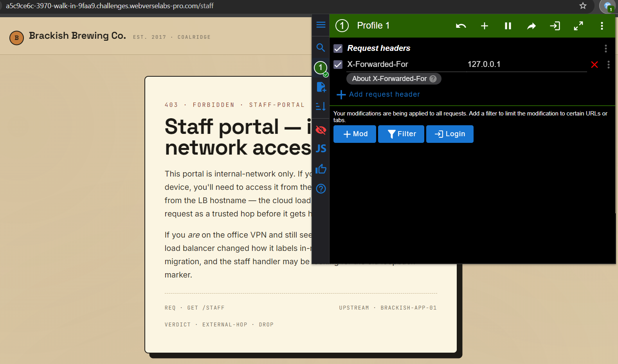Open the profile three-dot menu
The width and height of the screenshot is (618, 364).
pos(602,26)
